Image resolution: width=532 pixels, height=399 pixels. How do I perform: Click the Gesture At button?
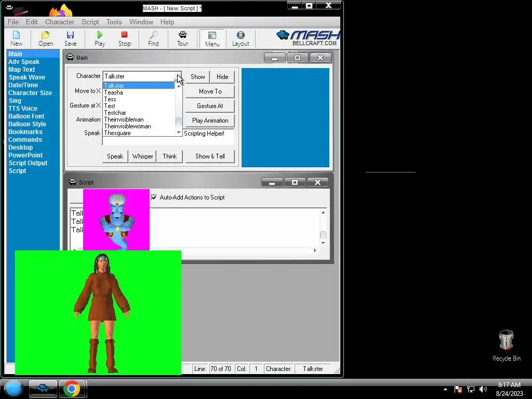pos(210,106)
